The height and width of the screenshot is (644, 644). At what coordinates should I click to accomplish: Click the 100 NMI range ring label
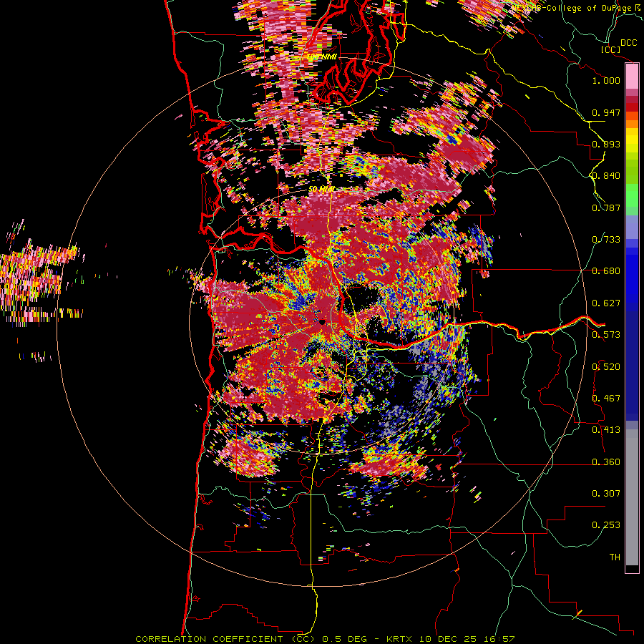tap(322, 57)
